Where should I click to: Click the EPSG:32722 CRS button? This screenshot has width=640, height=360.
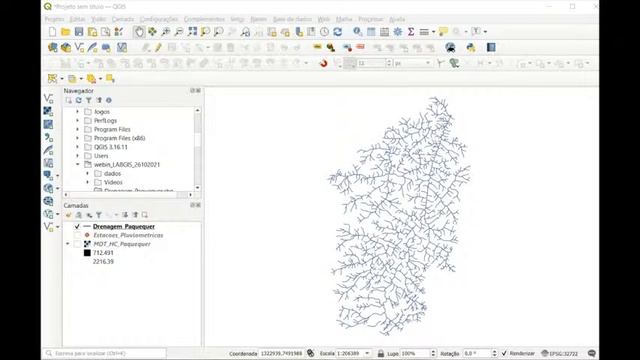(560, 353)
